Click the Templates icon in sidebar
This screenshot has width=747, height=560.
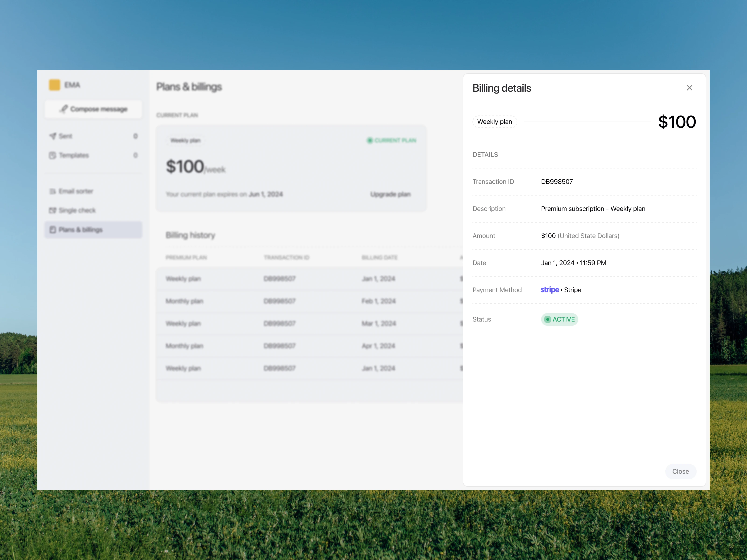pyautogui.click(x=52, y=155)
